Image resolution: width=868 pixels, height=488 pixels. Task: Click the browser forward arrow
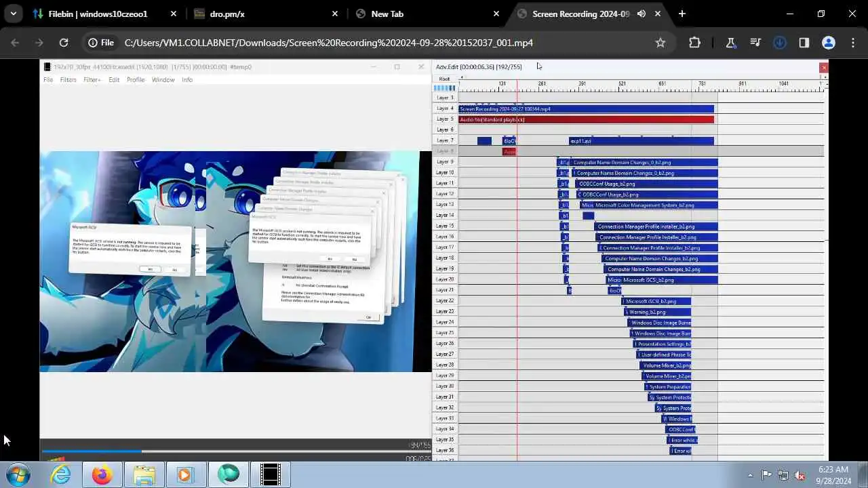tap(39, 43)
